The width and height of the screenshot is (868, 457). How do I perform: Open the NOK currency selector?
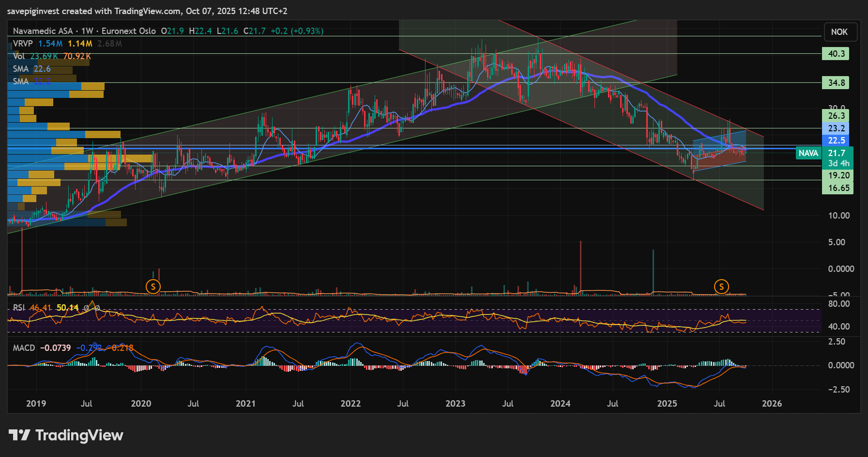point(839,32)
